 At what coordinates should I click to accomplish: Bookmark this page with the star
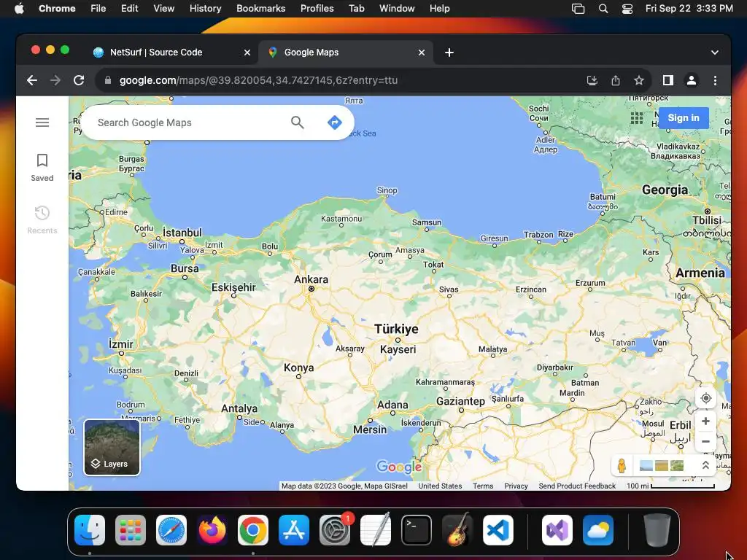639,80
